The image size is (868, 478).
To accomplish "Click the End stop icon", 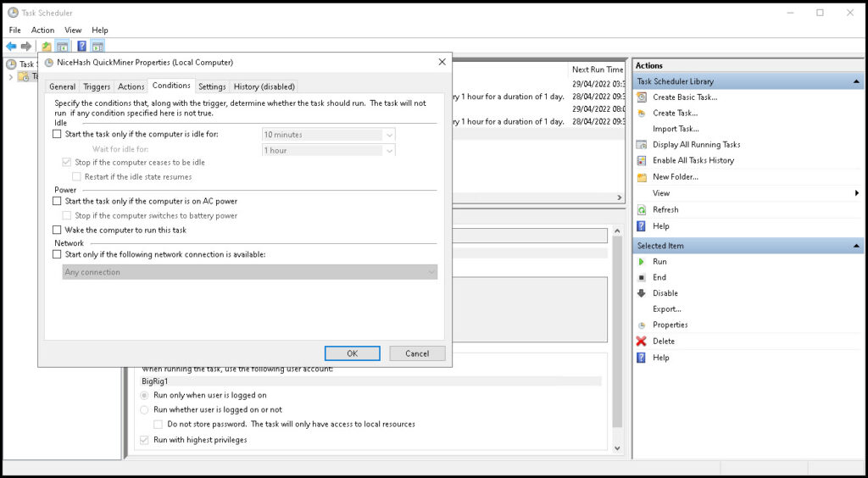I will [642, 278].
